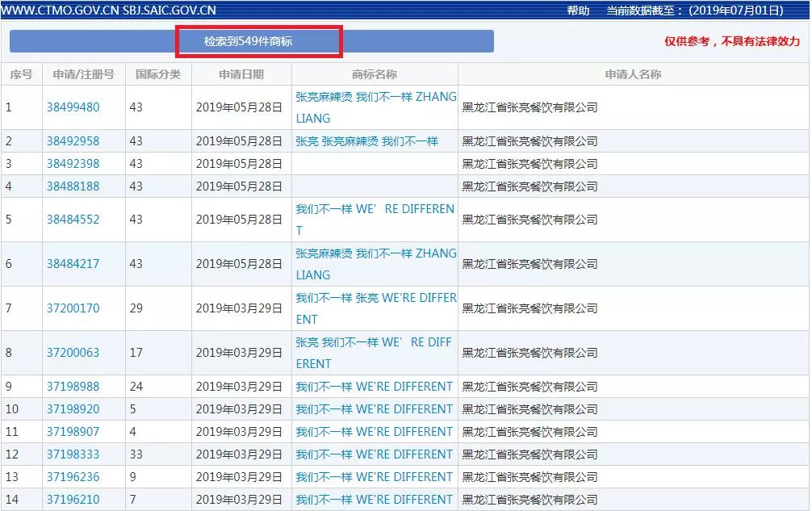
Task: Click the data cutoff date 2019年07月01日
Action: pos(736,10)
